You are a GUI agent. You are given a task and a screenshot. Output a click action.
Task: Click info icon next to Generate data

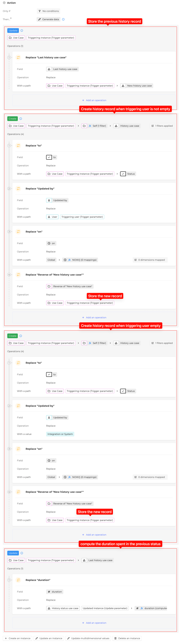coord(63,19)
